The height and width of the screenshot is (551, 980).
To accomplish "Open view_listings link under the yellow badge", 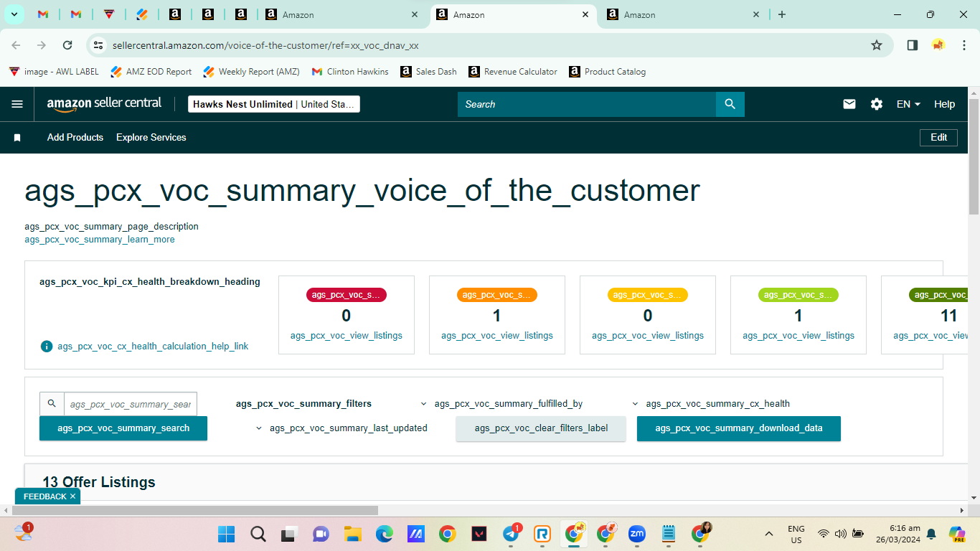I will click(x=648, y=336).
